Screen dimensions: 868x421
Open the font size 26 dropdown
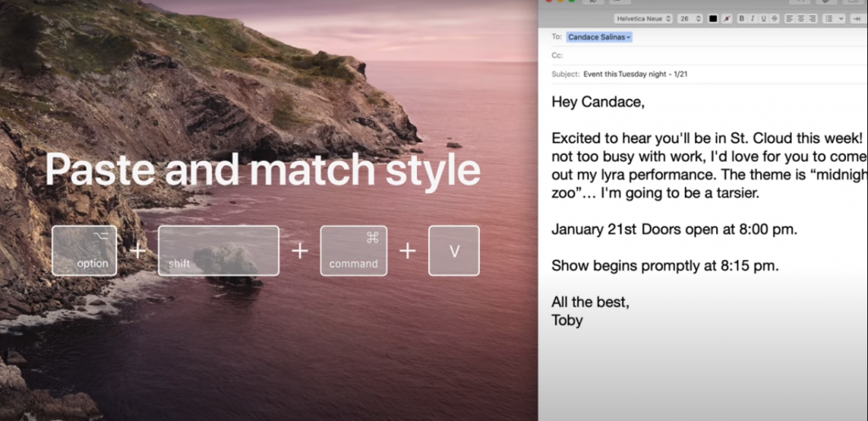(690, 19)
